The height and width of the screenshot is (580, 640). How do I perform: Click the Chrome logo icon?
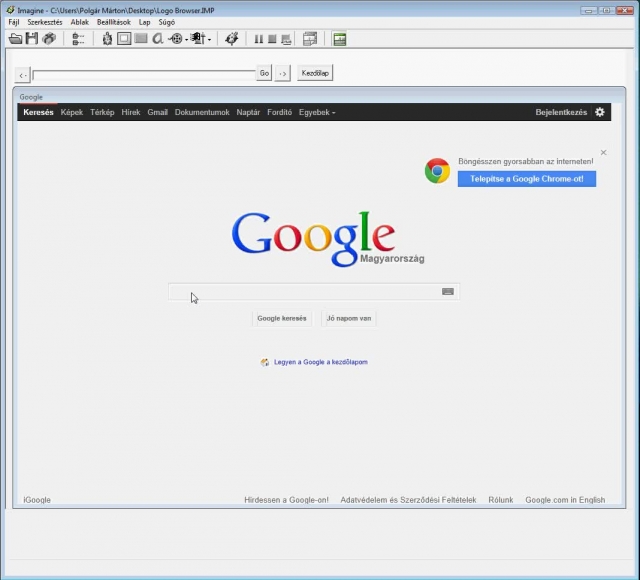tap(437, 171)
